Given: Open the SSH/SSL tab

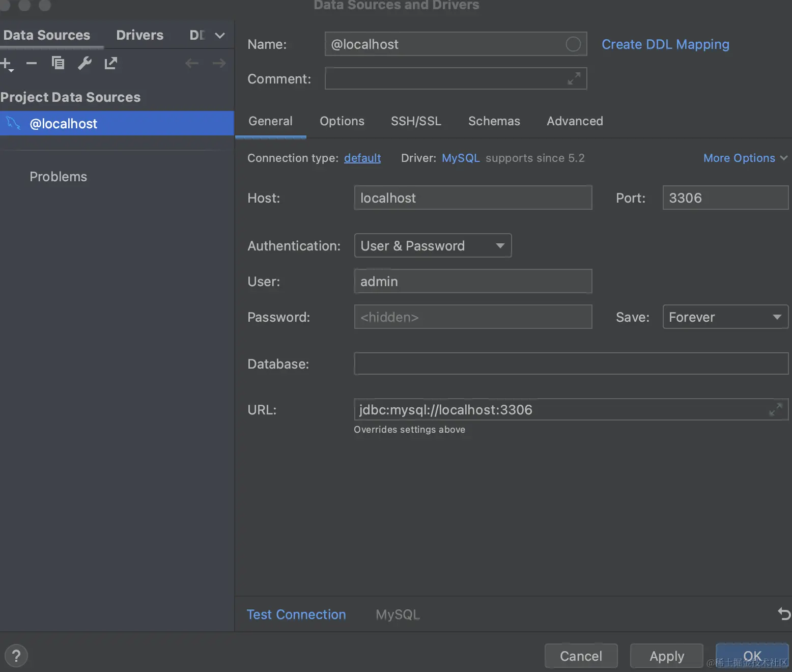Looking at the screenshot, I should [416, 121].
